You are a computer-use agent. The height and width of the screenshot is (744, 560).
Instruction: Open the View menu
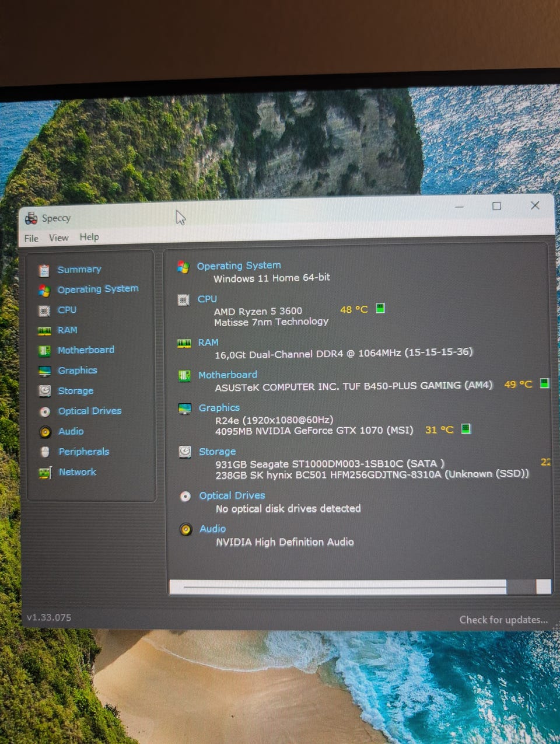(x=58, y=237)
